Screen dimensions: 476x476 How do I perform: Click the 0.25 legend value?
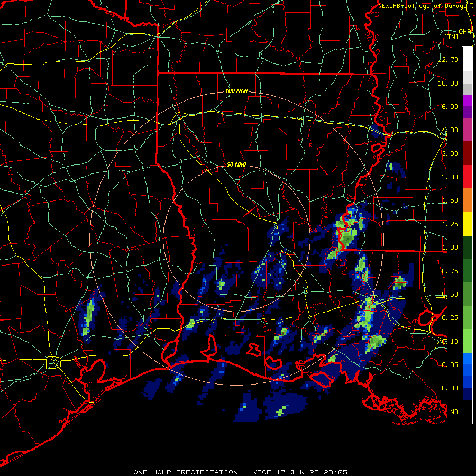tap(450, 318)
